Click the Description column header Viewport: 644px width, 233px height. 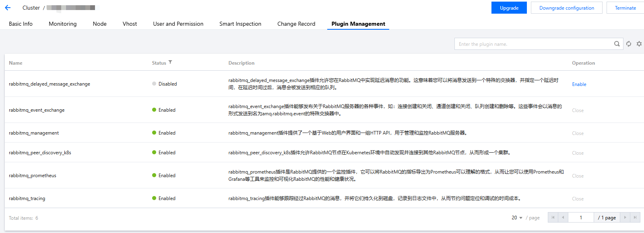pyautogui.click(x=242, y=63)
